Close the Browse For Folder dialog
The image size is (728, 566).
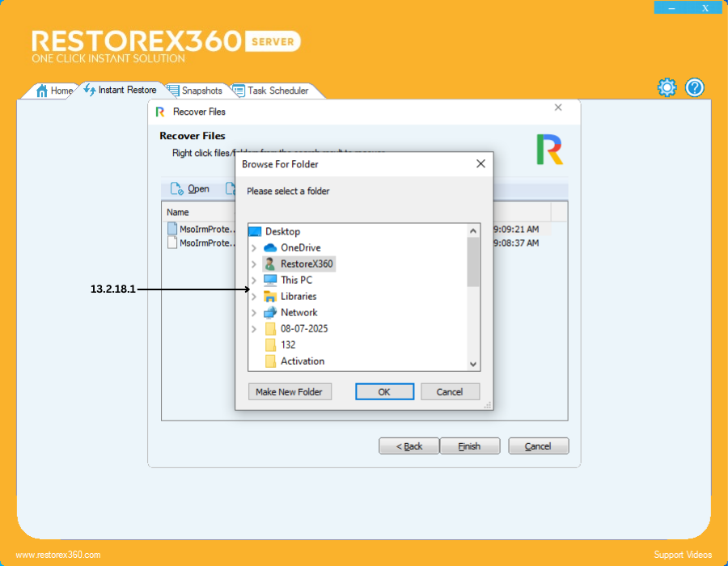pyautogui.click(x=481, y=164)
